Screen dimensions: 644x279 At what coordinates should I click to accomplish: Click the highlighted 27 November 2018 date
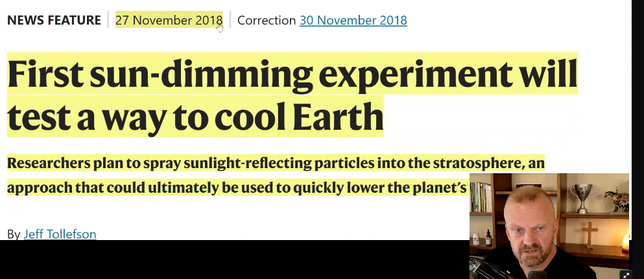[169, 20]
